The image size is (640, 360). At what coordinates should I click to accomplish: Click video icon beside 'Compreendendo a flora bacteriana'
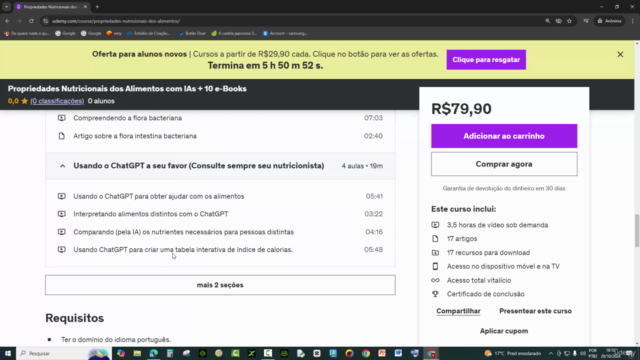(x=62, y=118)
